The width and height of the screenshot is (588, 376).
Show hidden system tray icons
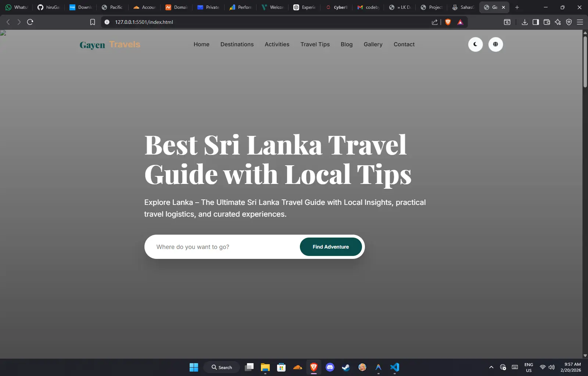pyautogui.click(x=491, y=367)
